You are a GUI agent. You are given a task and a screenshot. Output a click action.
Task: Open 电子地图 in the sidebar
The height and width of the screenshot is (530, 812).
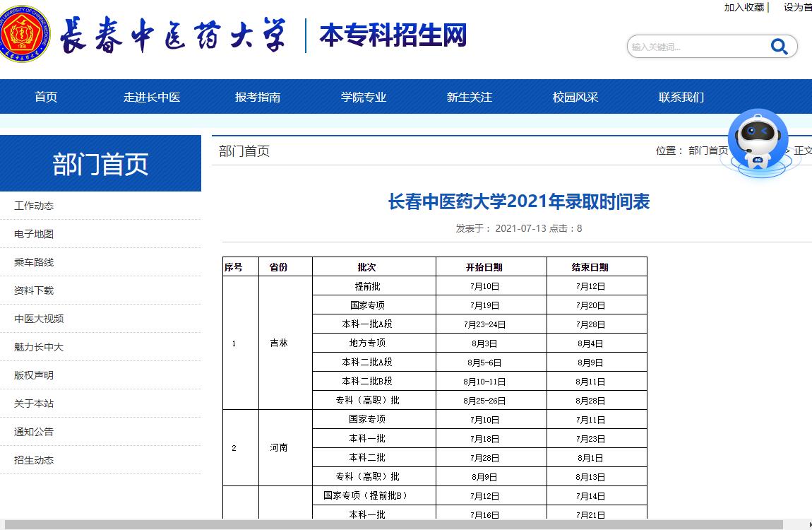pos(34,234)
